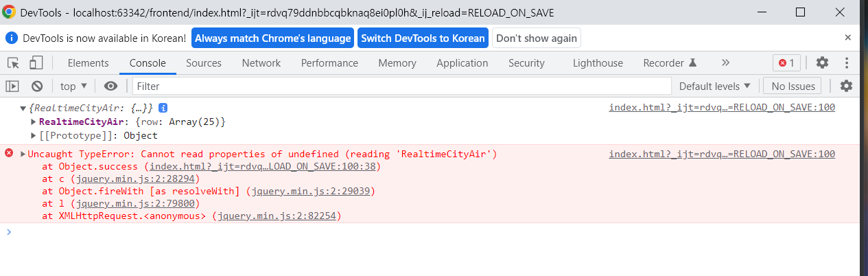Show the console sidebar panel icon
Image resolution: width=868 pixels, height=276 pixels.
click(x=12, y=86)
